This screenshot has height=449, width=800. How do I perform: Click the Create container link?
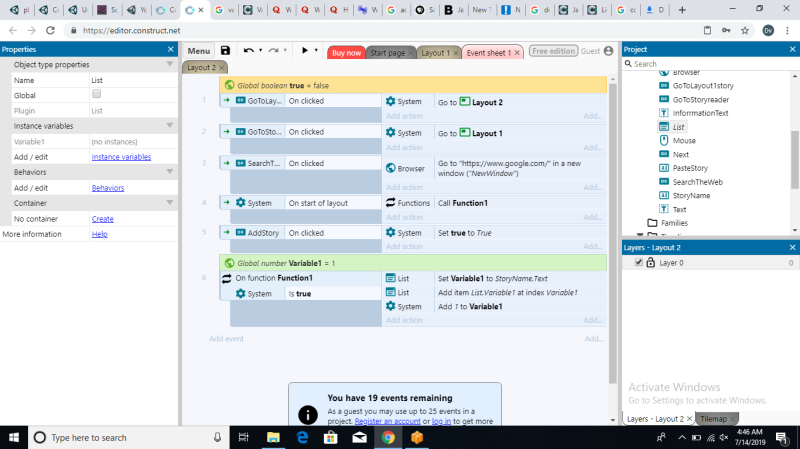pyautogui.click(x=103, y=219)
